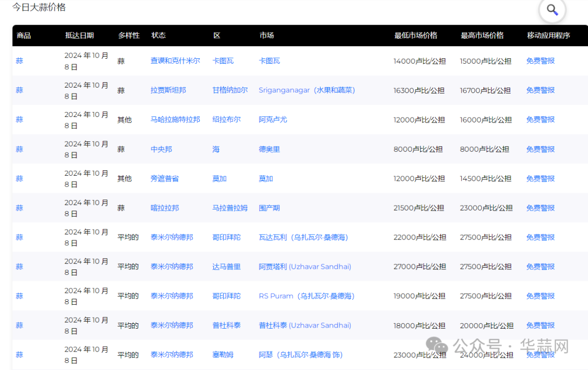
Task: Select the 22000卢比/公担 price cell
Action: (420, 237)
